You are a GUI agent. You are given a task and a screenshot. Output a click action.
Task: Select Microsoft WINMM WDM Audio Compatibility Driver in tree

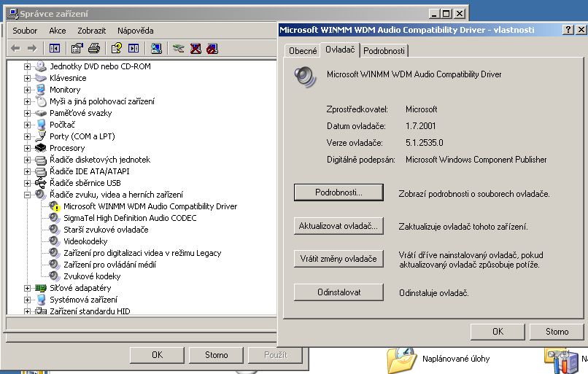[150, 206]
